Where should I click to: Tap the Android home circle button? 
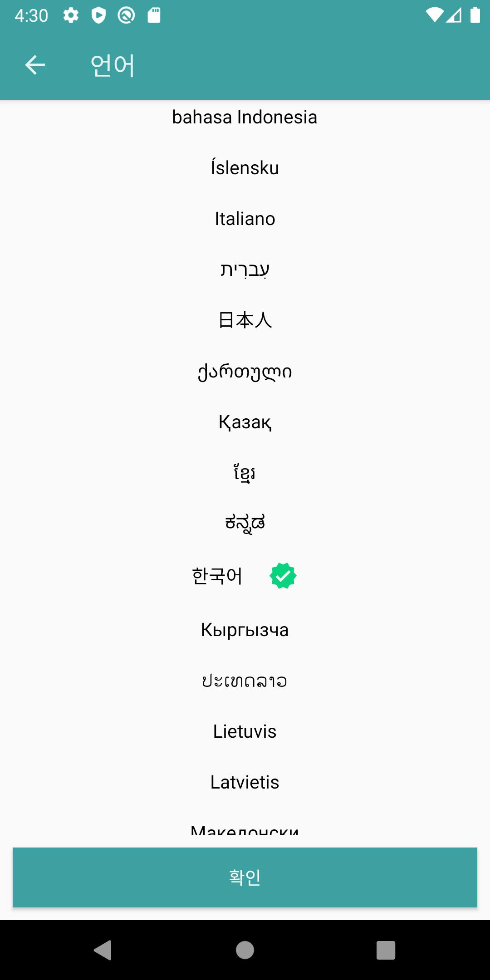pyautogui.click(x=245, y=950)
